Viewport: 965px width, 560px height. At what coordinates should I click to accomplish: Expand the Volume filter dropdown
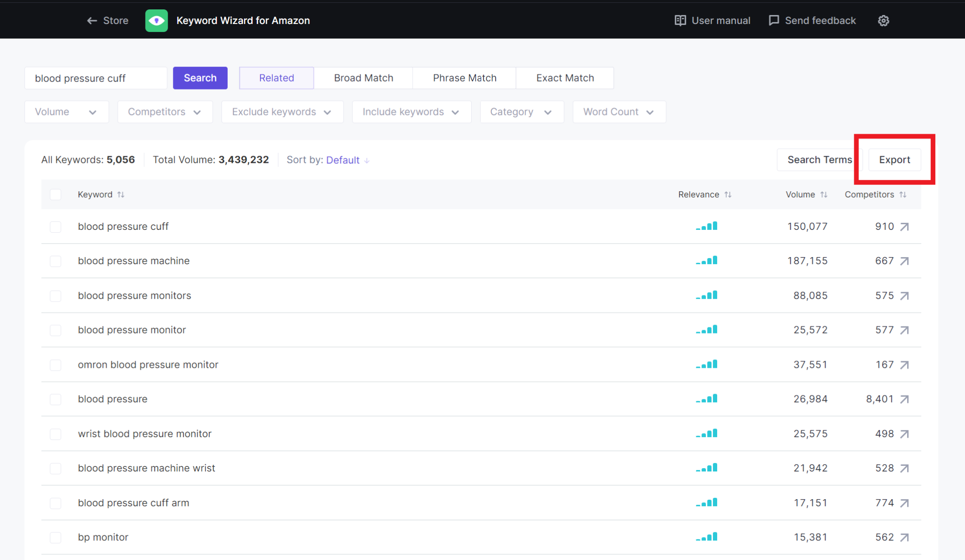[x=66, y=112]
